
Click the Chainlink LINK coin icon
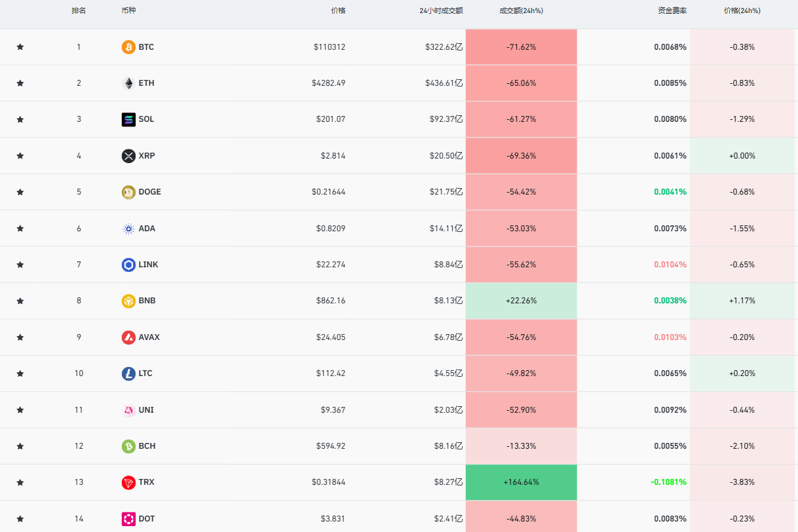tap(128, 265)
